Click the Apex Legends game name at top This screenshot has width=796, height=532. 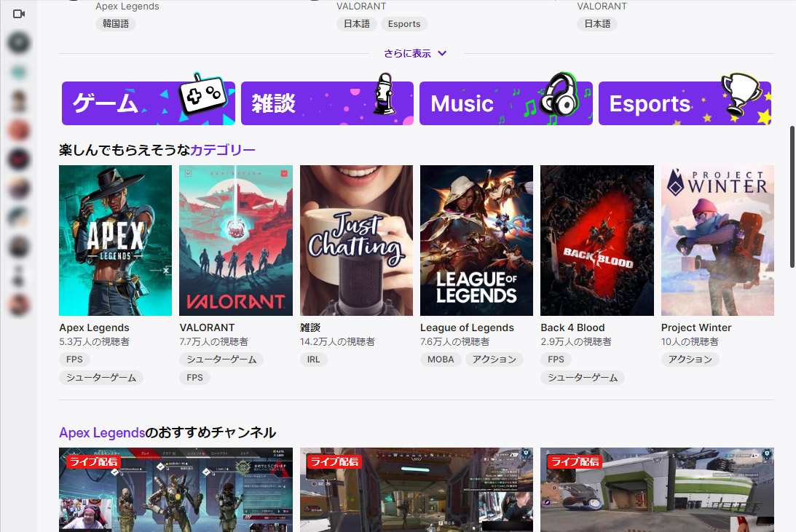click(127, 6)
